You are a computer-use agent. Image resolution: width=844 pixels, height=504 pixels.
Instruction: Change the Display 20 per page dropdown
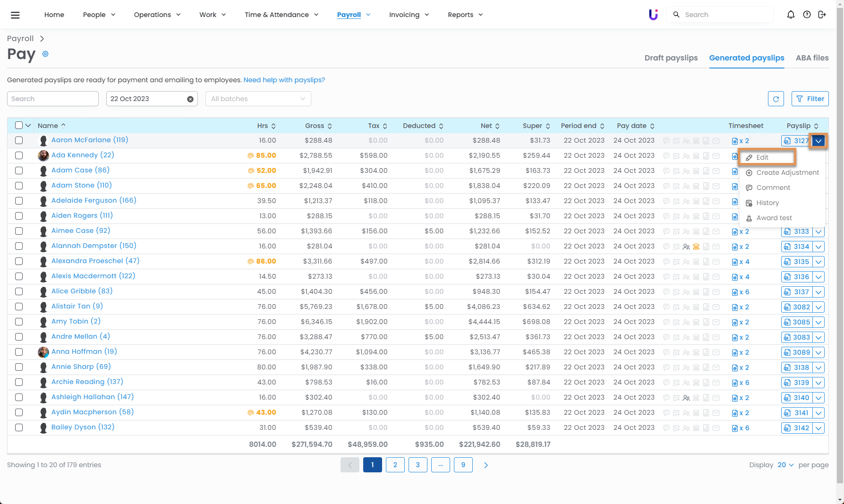tap(785, 465)
